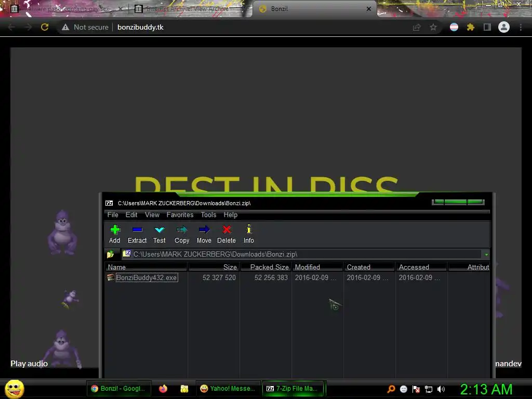Open the Chrome extensions puzzle icon
The image size is (532, 399).
(x=470, y=27)
